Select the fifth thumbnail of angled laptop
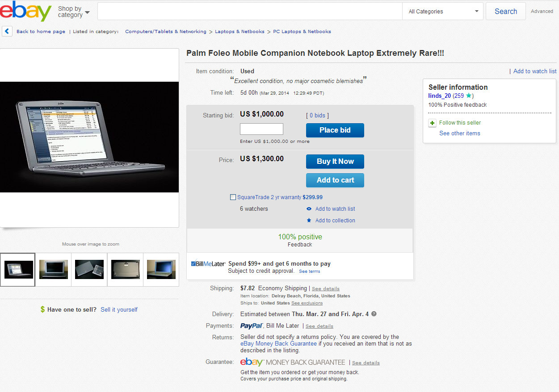This screenshot has height=392, width=559. (161, 270)
